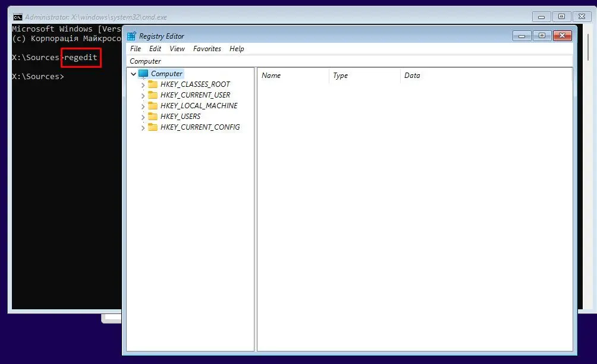The width and height of the screenshot is (597, 364).
Task: Click the last X:\Sources> command prompt line
Action: point(37,77)
